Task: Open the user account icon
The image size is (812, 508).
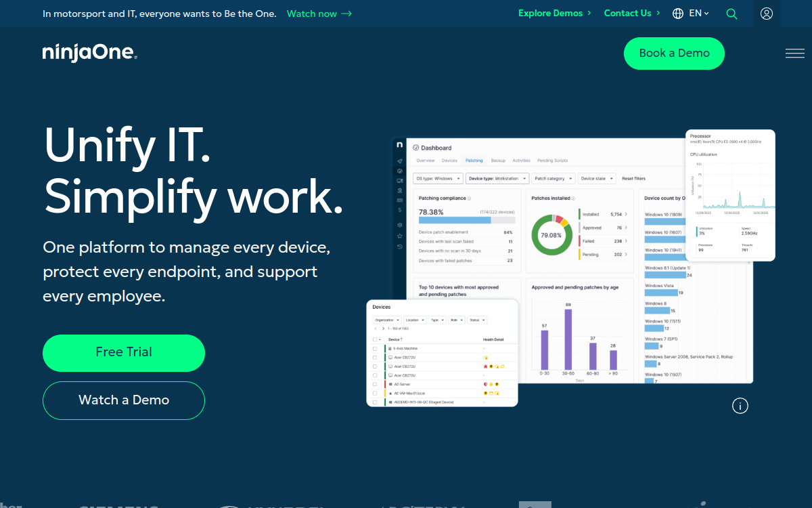Action: (766, 14)
